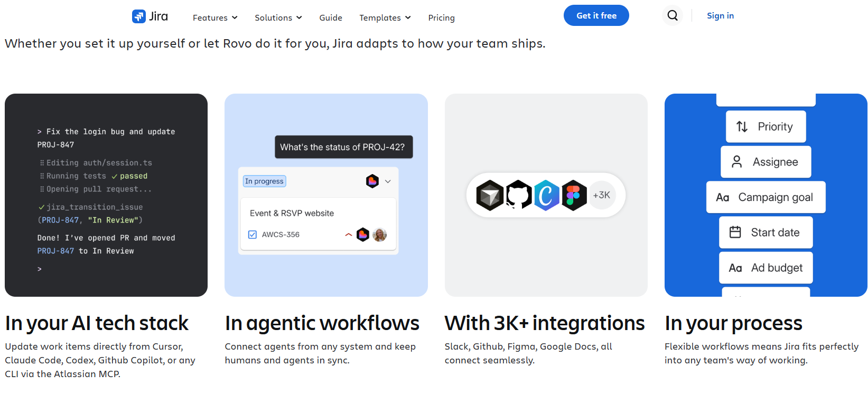Open the Templates dropdown menu

click(x=385, y=17)
